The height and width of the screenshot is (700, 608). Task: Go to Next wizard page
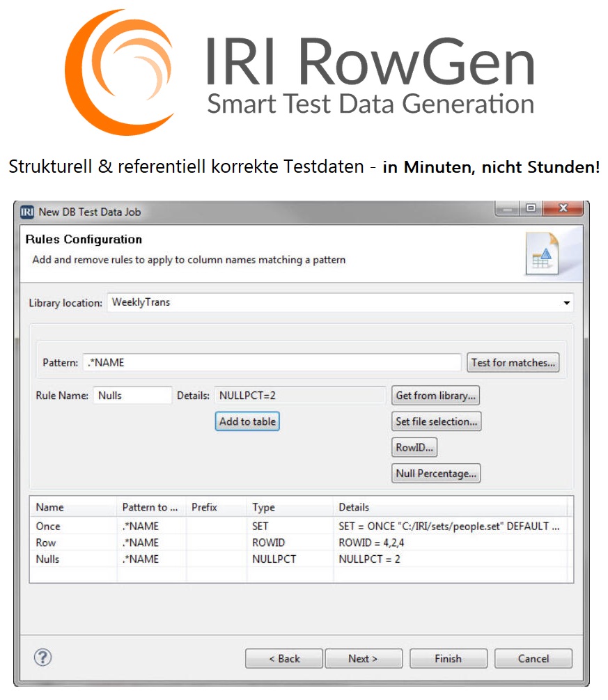click(x=363, y=658)
